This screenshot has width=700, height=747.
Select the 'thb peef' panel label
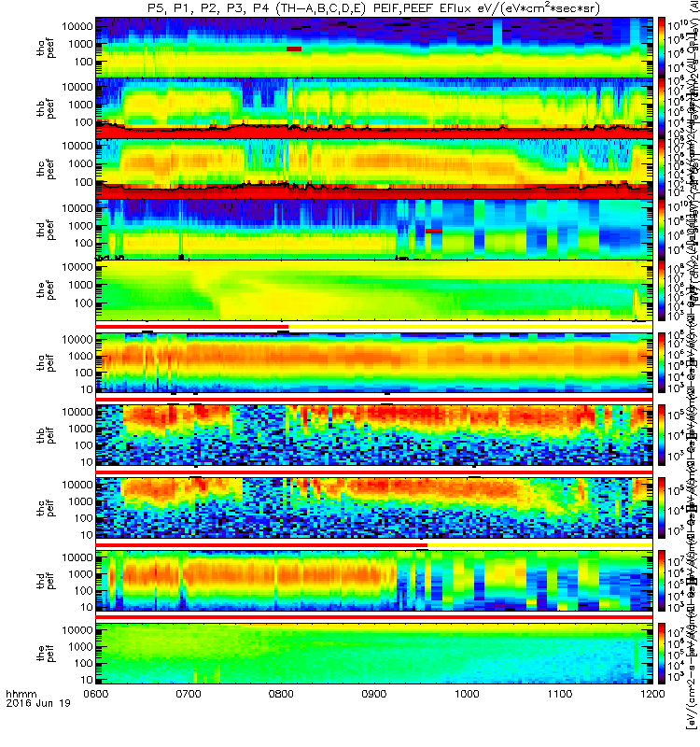[46, 108]
